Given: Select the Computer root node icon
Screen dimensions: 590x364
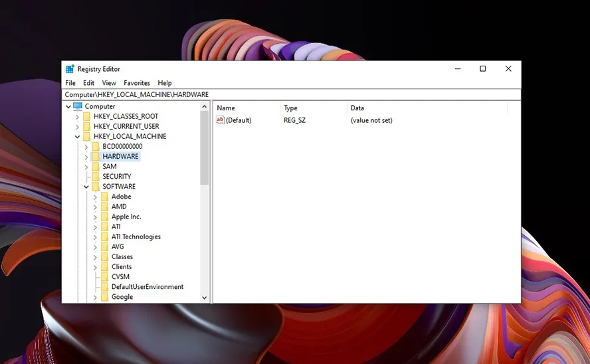Looking at the screenshot, I should (x=78, y=106).
